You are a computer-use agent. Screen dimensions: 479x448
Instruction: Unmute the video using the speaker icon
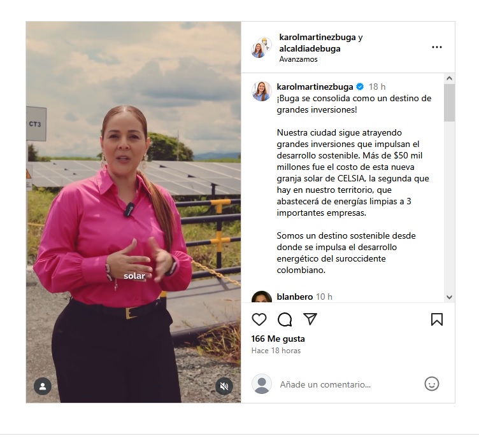[224, 386]
